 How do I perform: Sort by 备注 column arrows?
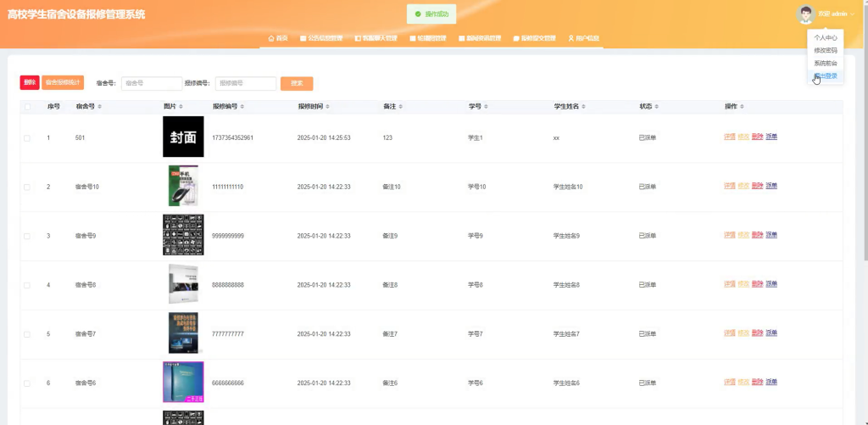[400, 106]
